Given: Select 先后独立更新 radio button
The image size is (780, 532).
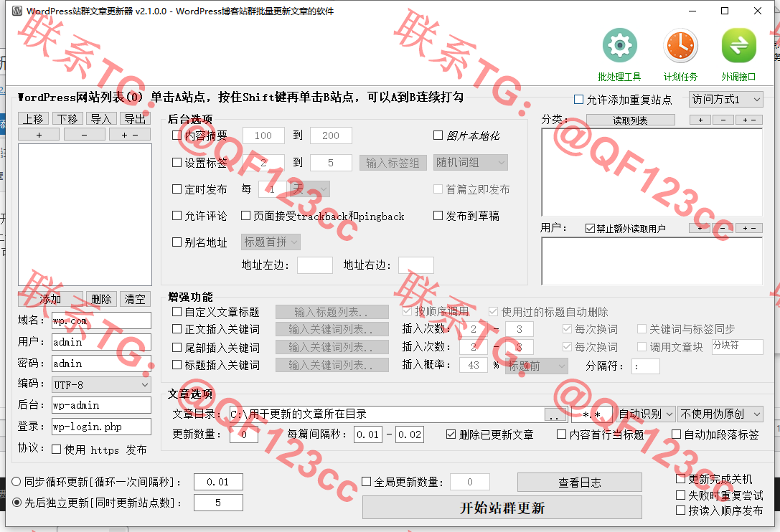Looking at the screenshot, I should click(17, 503).
